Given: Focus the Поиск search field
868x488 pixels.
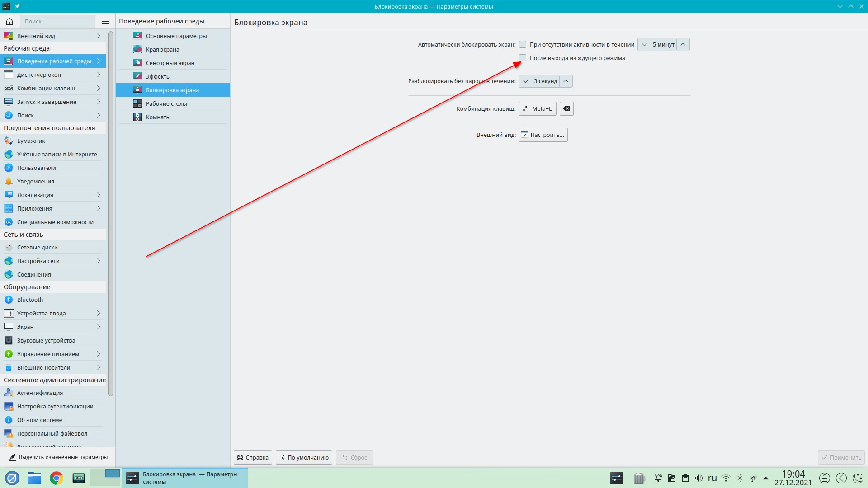Looking at the screenshot, I should 57,21.
